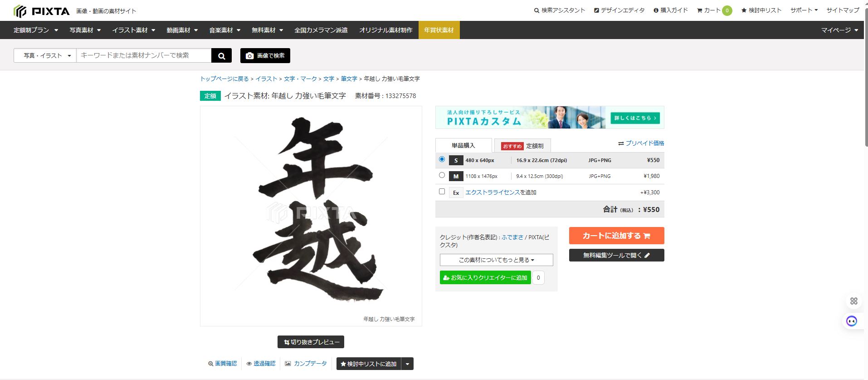Click the PIXTA logo
Screen dimensions: 868x380
click(x=42, y=11)
